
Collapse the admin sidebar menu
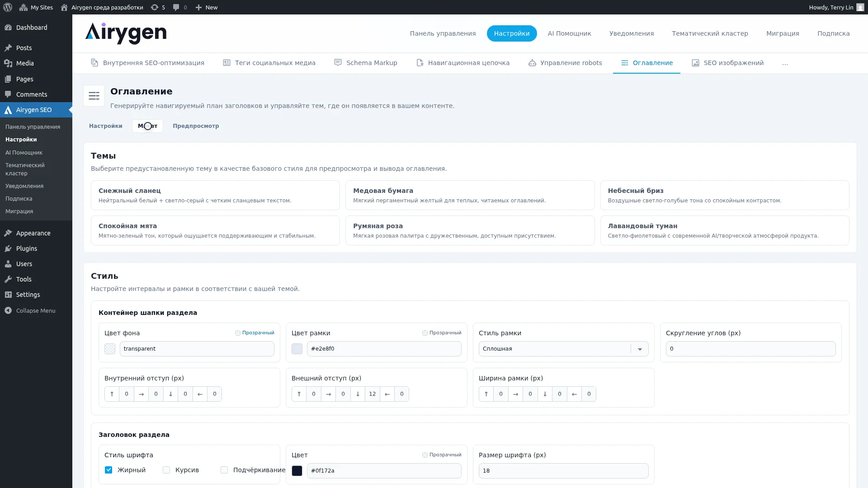(36, 310)
